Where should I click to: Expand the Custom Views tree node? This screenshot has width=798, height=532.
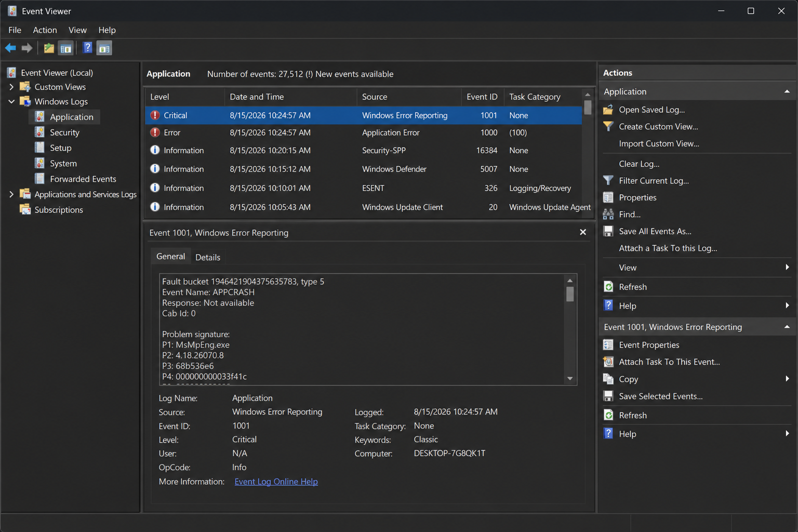11,87
